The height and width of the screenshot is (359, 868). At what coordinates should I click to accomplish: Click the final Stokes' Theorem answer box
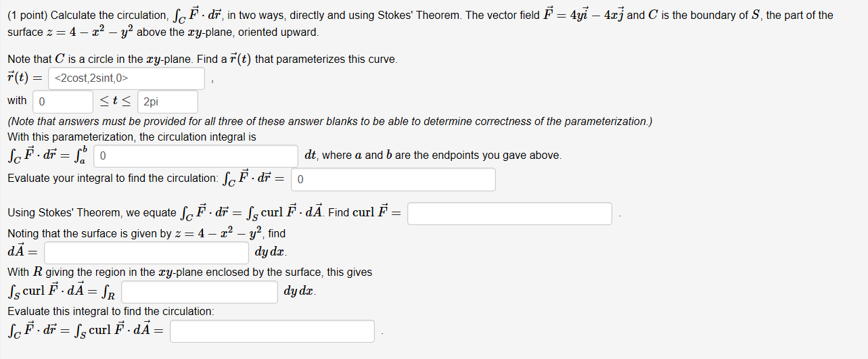click(272, 331)
